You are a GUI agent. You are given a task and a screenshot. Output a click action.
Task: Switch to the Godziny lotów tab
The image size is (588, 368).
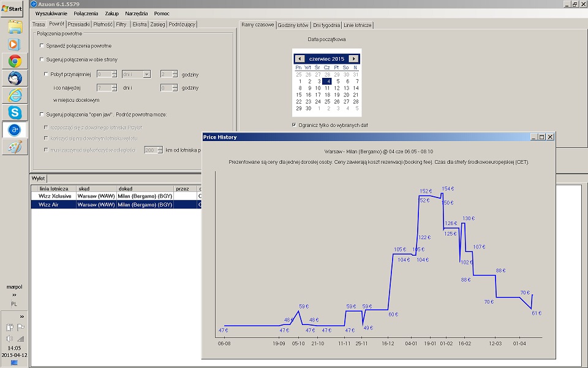(293, 25)
